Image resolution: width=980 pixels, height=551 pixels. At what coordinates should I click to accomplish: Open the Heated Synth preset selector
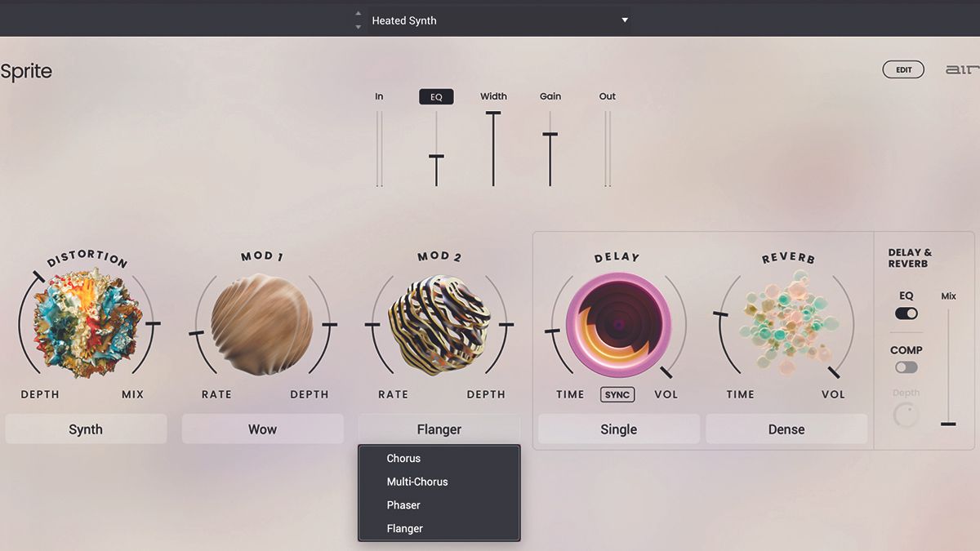pos(490,20)
